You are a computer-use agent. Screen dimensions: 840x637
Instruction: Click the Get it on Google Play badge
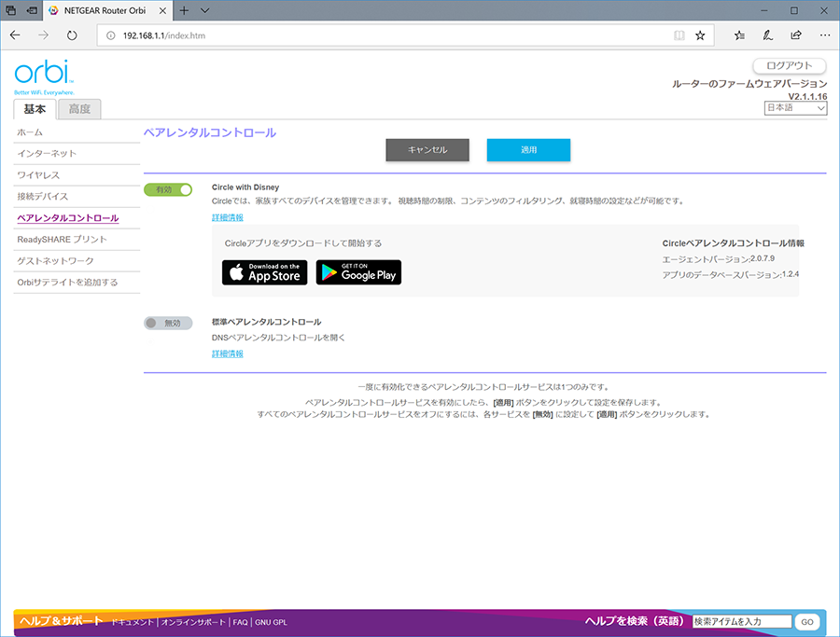click(358, 272)
